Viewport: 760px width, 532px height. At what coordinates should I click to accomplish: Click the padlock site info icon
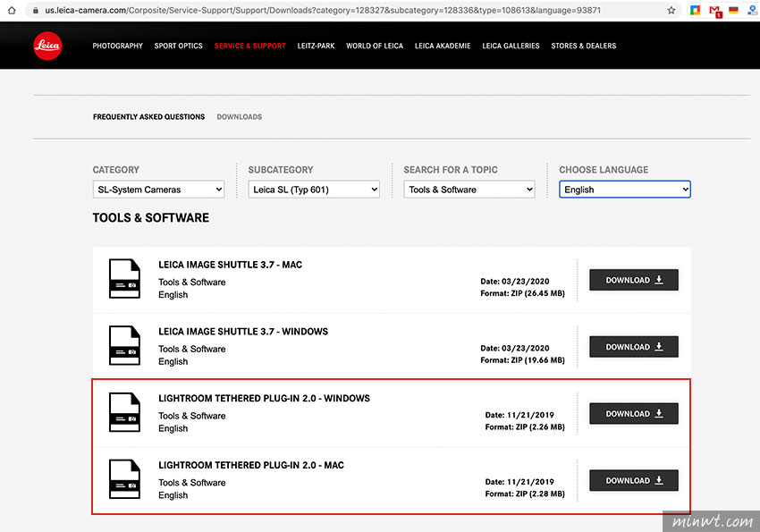[36, 10]
